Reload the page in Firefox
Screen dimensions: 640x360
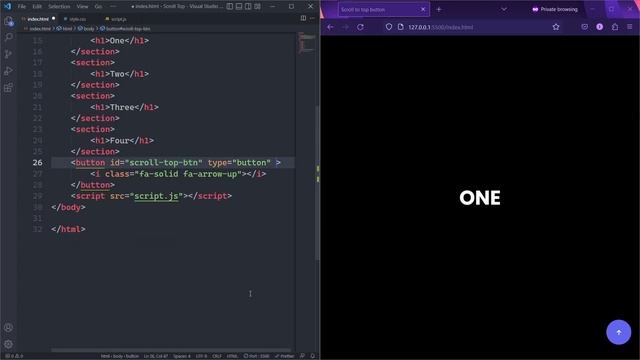[x=360, y=27]
